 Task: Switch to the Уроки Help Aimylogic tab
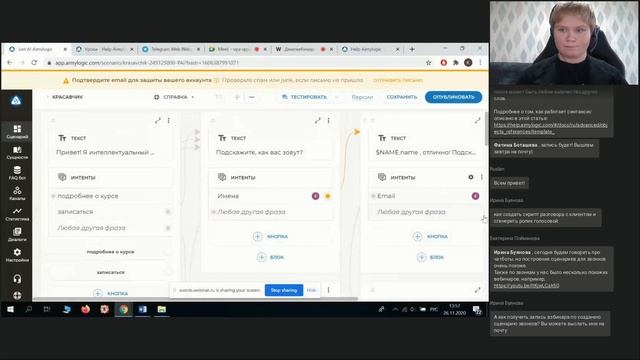[x=104, y=49]
